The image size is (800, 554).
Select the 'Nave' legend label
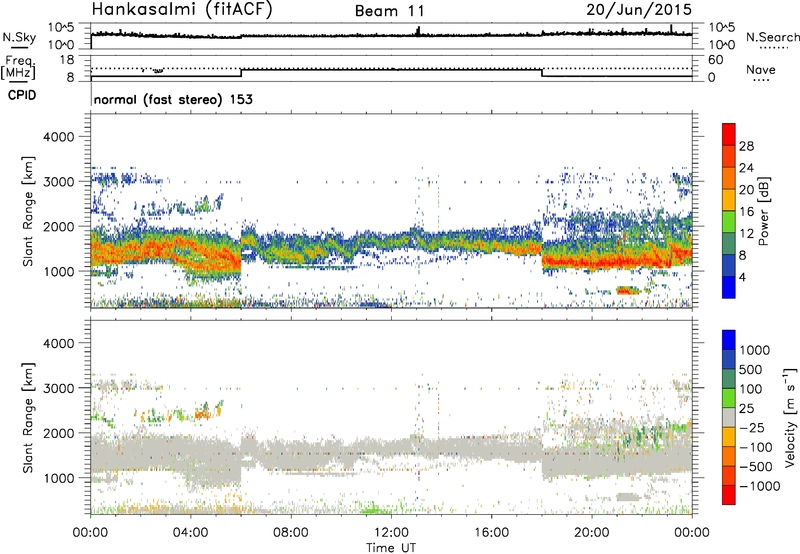(x=761, y=69)
